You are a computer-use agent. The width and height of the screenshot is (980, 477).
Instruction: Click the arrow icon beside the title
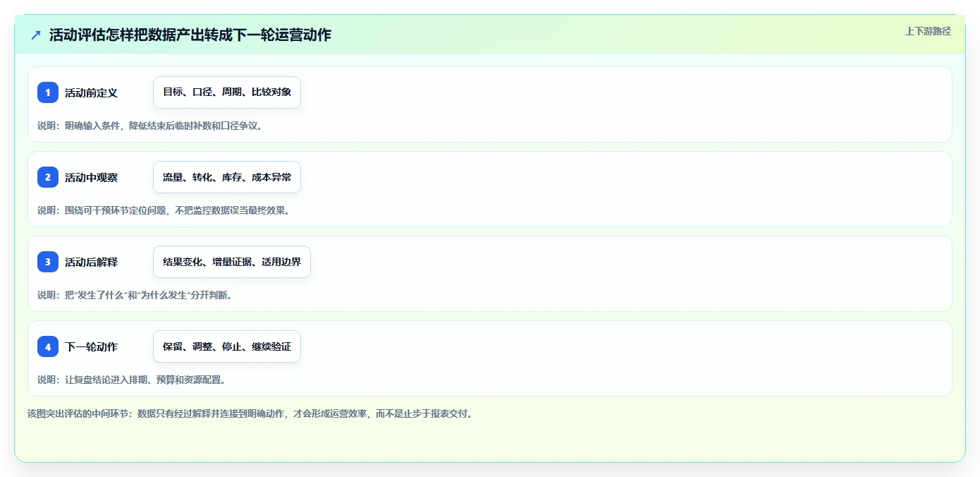pos(36,35)
